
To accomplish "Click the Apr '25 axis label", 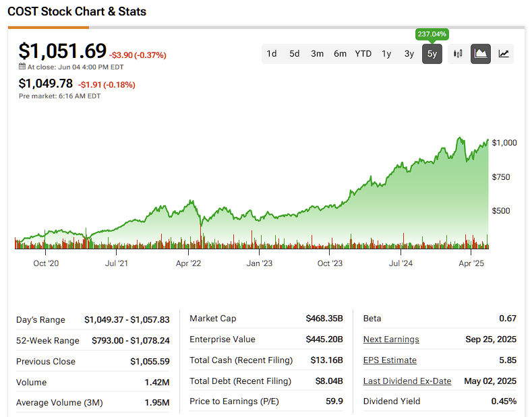I will [x=471, y=263].
